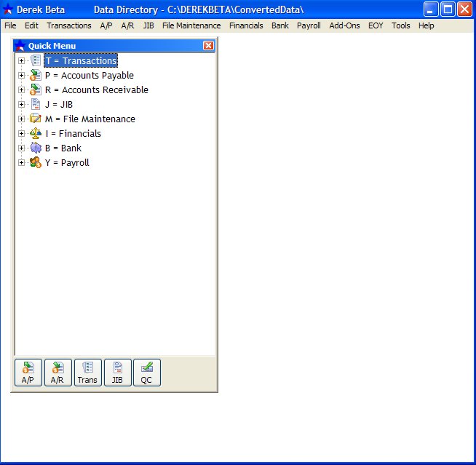This screenshot has width=476, height=465.
Task: Select the 'R = Accounts Receivable' tree label
Action: (97, 90)
